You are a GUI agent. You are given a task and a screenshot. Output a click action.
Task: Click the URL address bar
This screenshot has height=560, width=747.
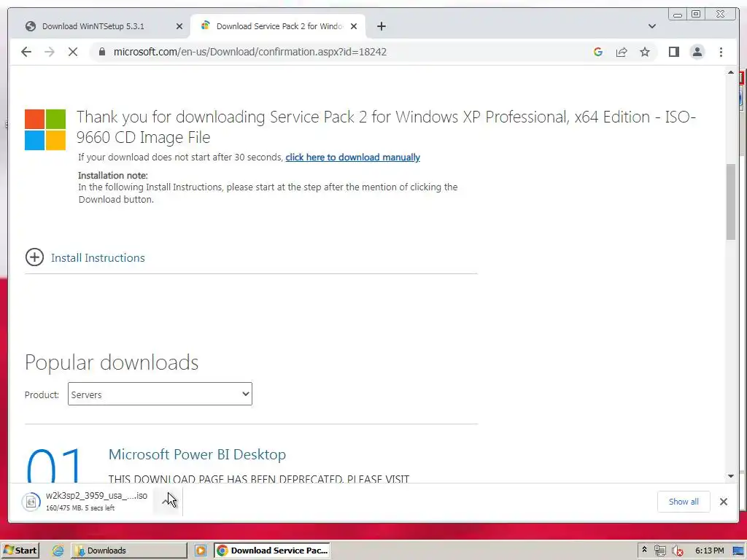250,52
